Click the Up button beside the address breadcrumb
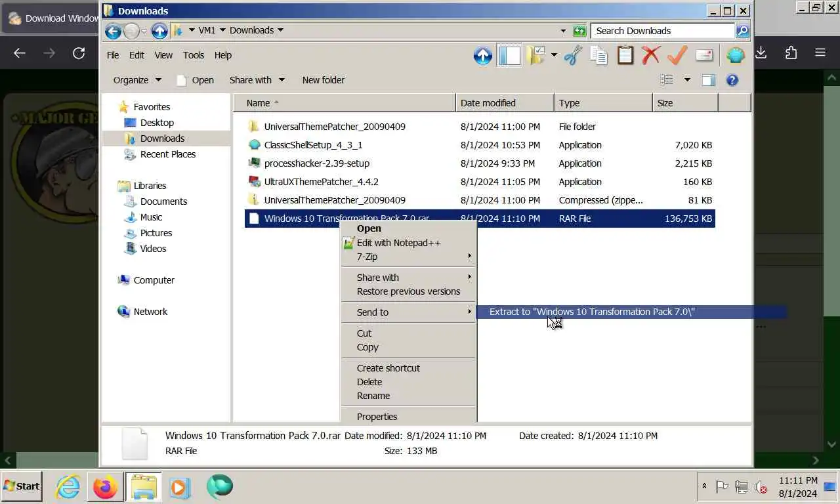 [x=159, y=31]
